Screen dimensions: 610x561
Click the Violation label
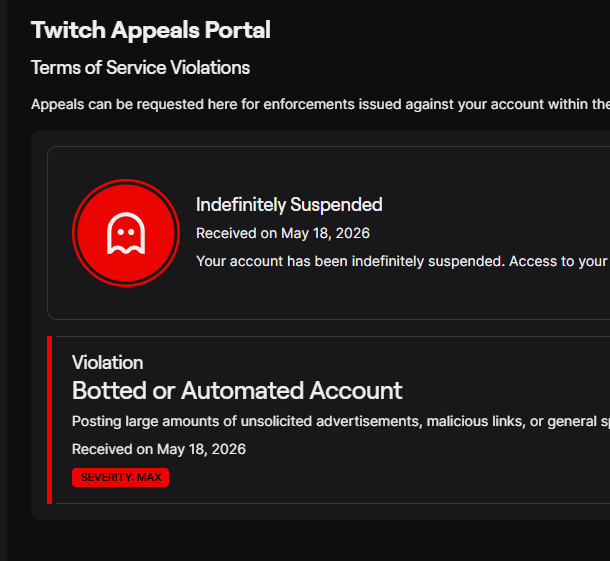click(x=107, y=363)
